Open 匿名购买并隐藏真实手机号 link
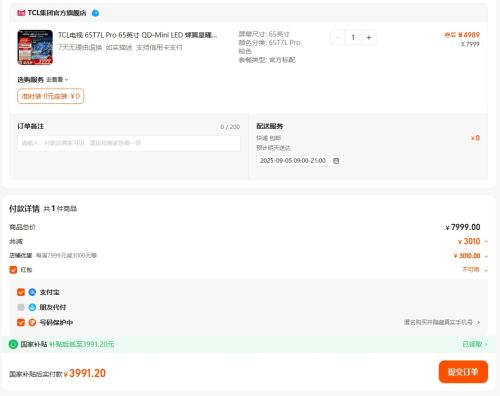 pyautogui.click(x=442, y=322)
